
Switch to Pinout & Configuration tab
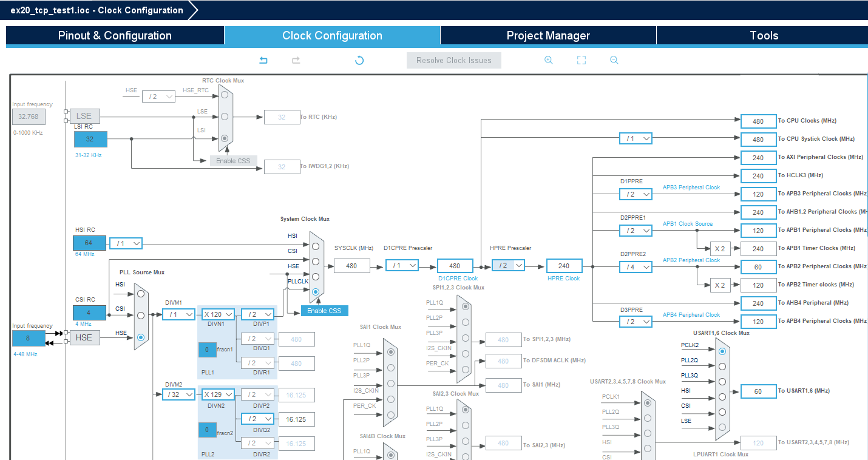(115, 36)
